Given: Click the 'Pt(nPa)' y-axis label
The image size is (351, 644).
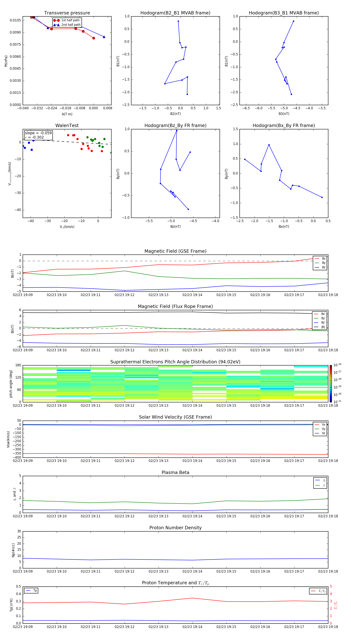Looking at the screenshot, I should pyautogui.click(x=6, y=61).
